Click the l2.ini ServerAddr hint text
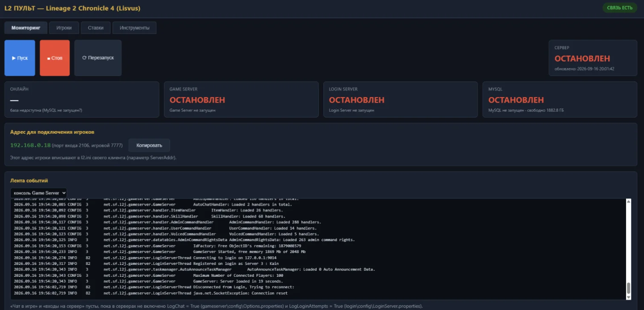Viewport: 644px width, 310px height. tap(93, 158)
